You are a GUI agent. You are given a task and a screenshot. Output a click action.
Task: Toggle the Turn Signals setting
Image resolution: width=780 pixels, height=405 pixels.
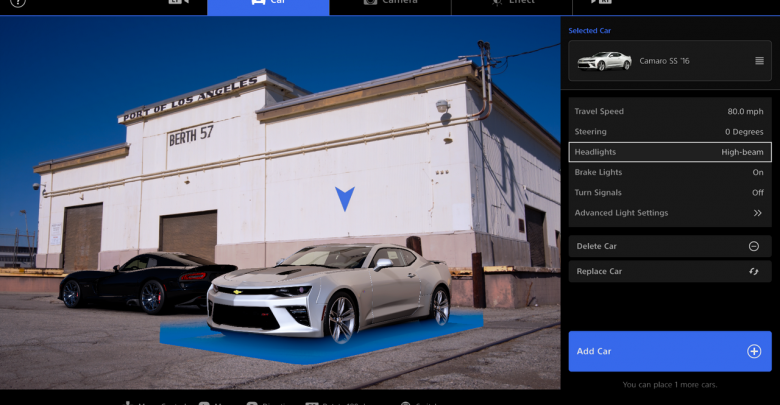[669, 192]
